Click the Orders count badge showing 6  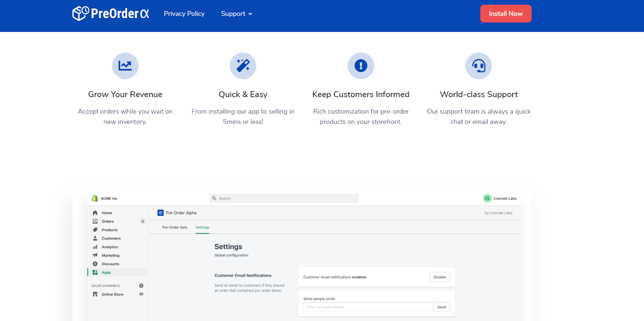coord(142,221)
